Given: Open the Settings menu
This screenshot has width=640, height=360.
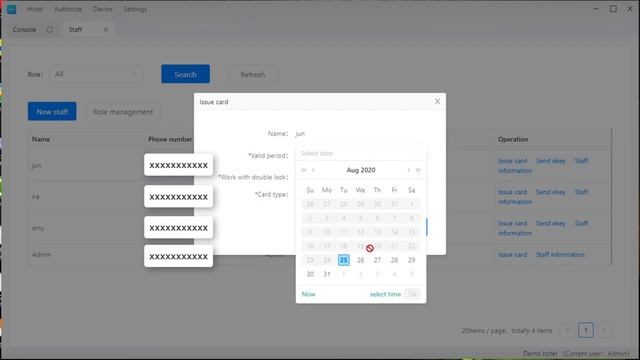Looking at the screenshot, I should [135, 9].
